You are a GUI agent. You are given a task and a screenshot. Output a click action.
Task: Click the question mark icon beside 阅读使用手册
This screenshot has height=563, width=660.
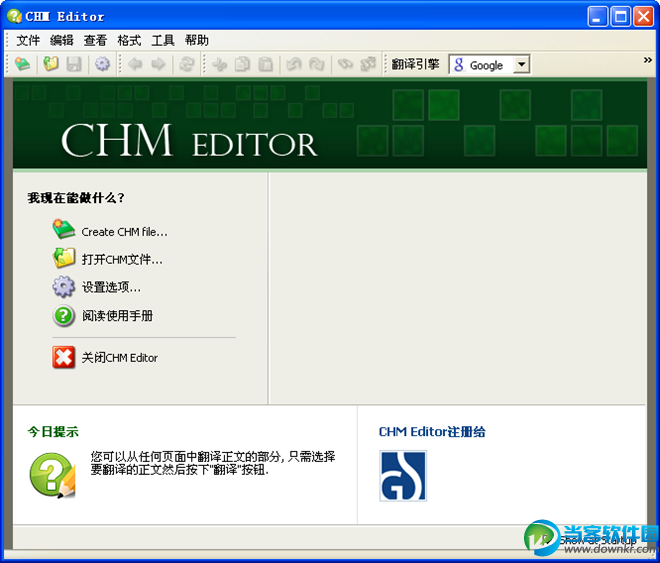64,315
